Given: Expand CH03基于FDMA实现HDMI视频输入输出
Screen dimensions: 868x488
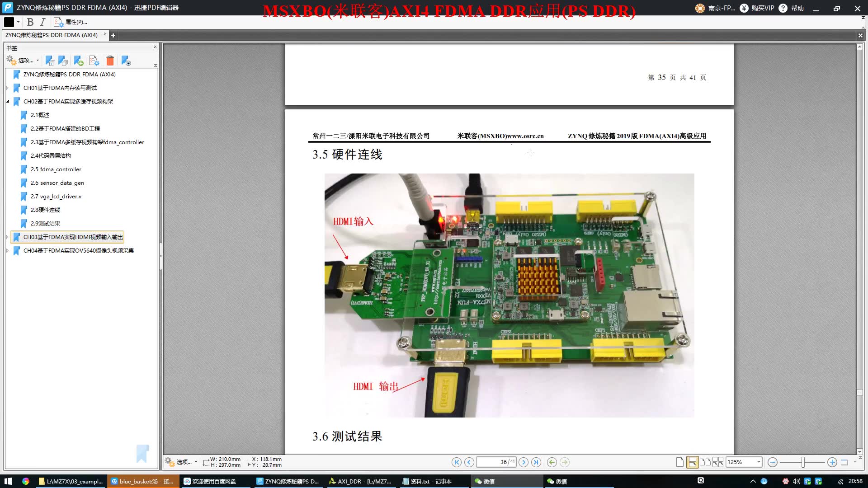Looking at the screenshot, I should [x=8, y=237].
